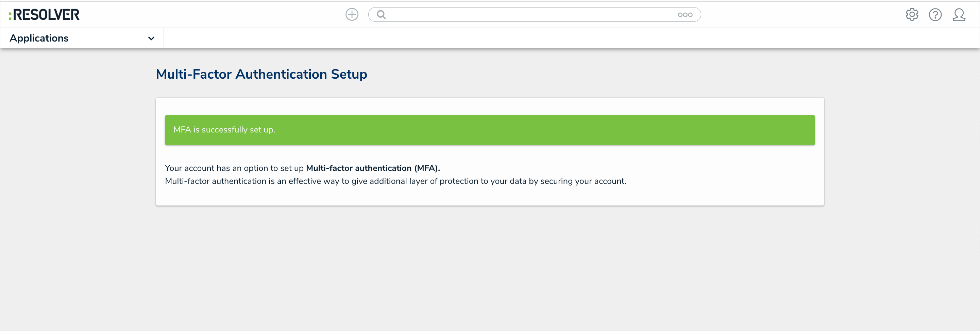Click the search magnifier icon
Viewport: 980px width, 331px height.
[x=381, y=15]
